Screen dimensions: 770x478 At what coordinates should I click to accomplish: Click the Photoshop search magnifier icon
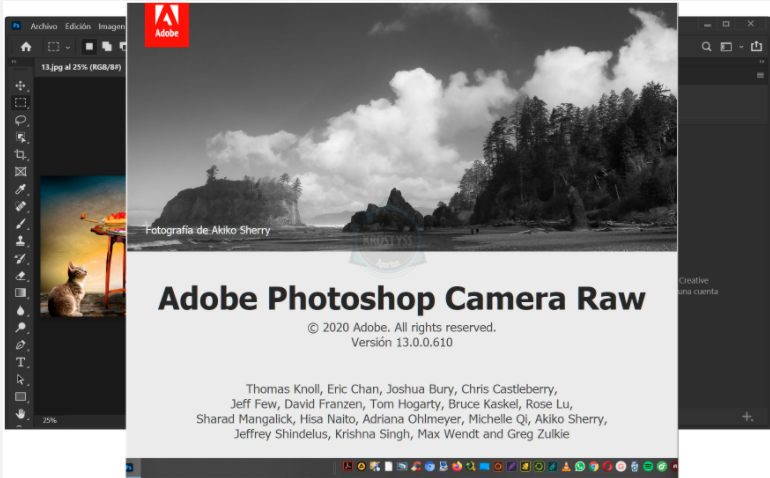click(706, 47)
